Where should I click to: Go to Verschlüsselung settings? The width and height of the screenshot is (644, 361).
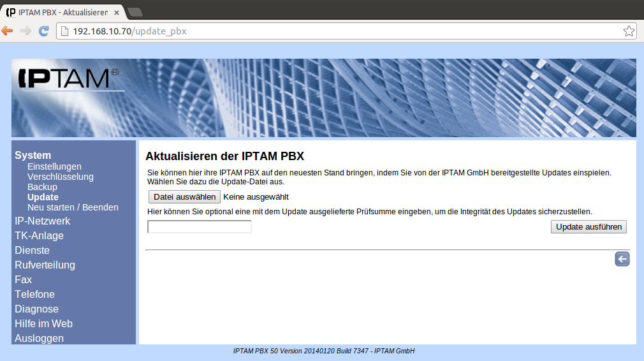coord(60,177)
